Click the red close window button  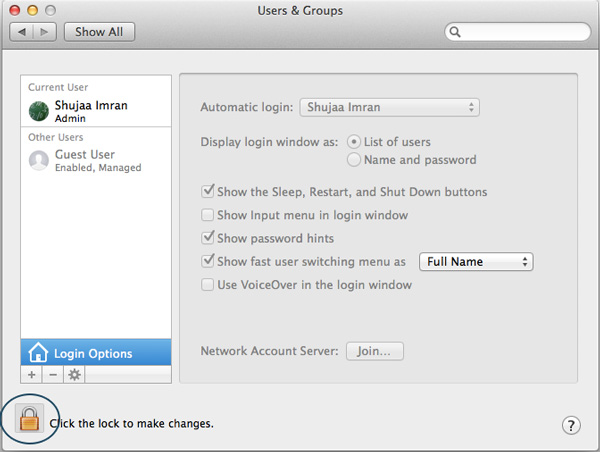(x=15, y=10)
